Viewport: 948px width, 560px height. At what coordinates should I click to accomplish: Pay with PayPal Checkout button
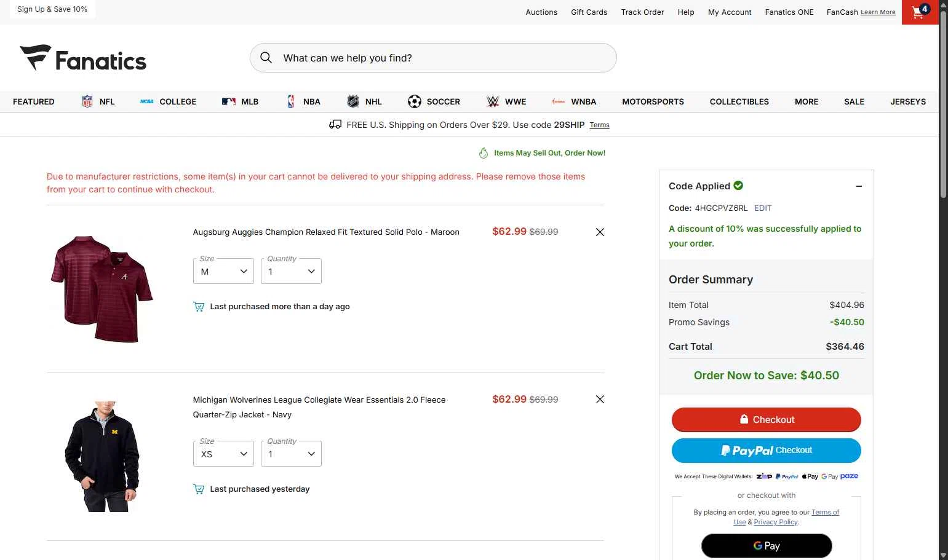(767, 451)
